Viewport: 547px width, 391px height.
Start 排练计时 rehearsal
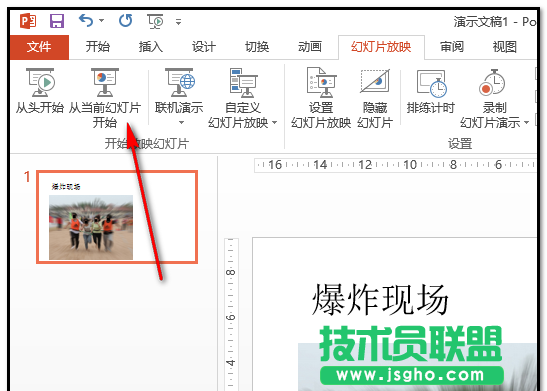[x=431, y=91]
